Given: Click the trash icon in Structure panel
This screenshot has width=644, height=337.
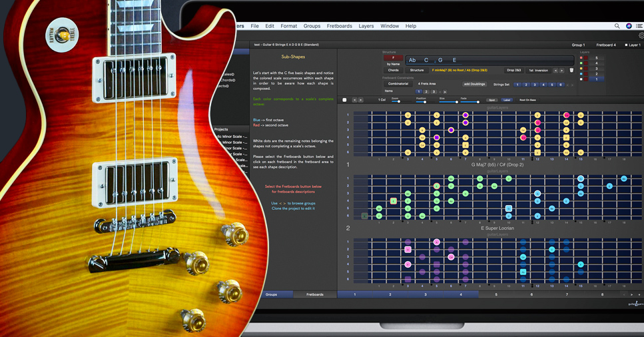Looking at the screenshot, I should (x=571, y=70).
